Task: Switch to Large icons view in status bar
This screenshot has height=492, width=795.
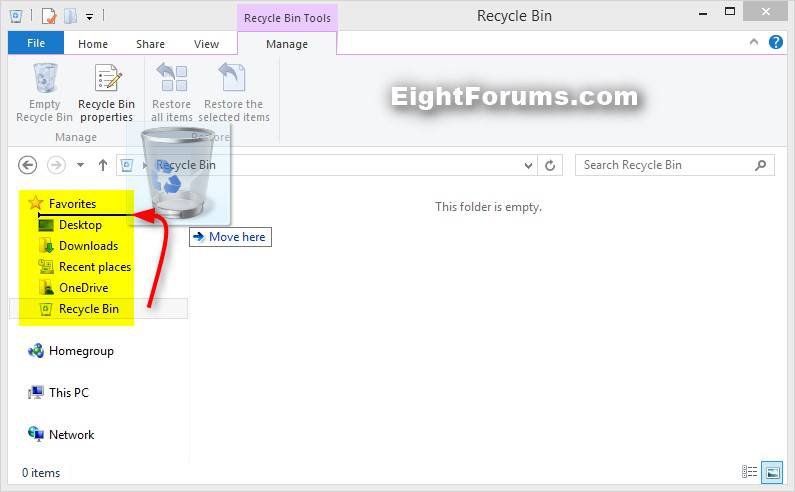Action: click(x=773, y=473)
